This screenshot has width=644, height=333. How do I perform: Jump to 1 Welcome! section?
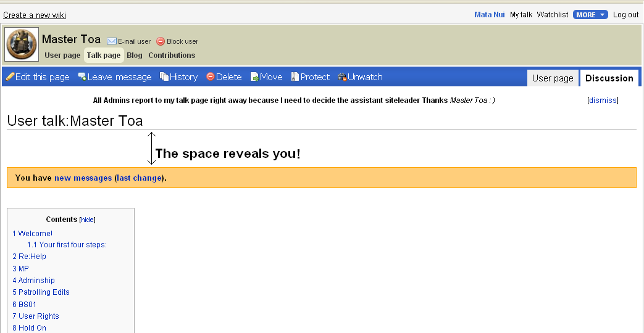33,234
